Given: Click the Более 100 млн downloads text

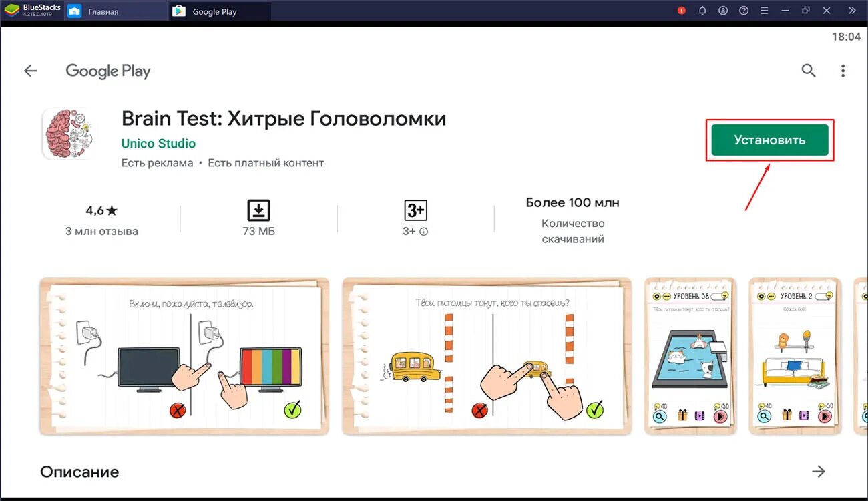Looking at the screenshot, I should point(573,202).
